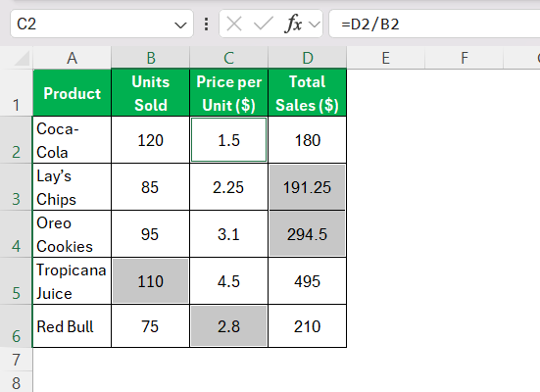Image resolution: width=540 pixels, height=392 pixels.
Task: Select the Tropicana Juice cell
Action: pyautogui.click(x=72, y=281)
